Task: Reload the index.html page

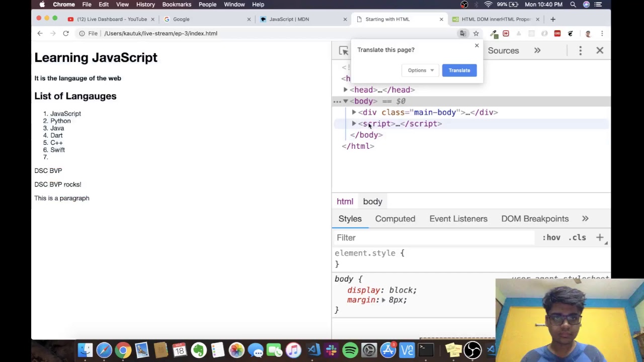Action: 66,33
